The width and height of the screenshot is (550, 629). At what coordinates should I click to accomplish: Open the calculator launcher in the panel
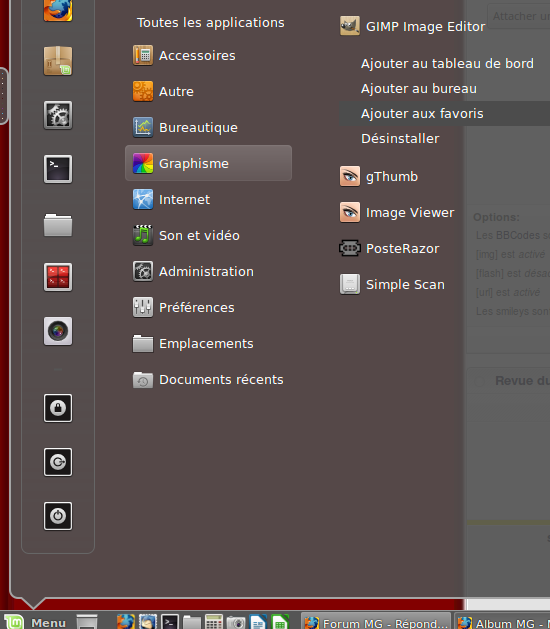tap(214, 622)
